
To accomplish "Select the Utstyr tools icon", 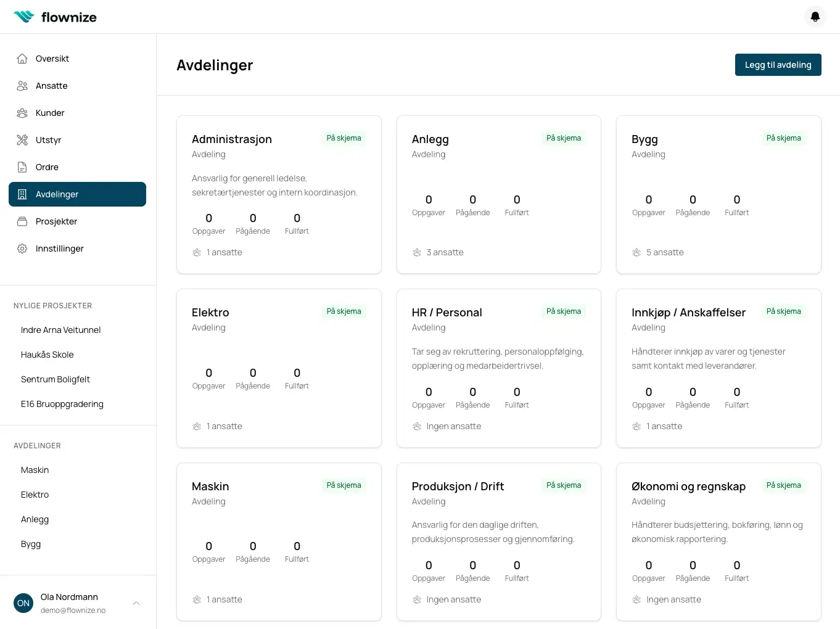I will click(x=22, y=139).
